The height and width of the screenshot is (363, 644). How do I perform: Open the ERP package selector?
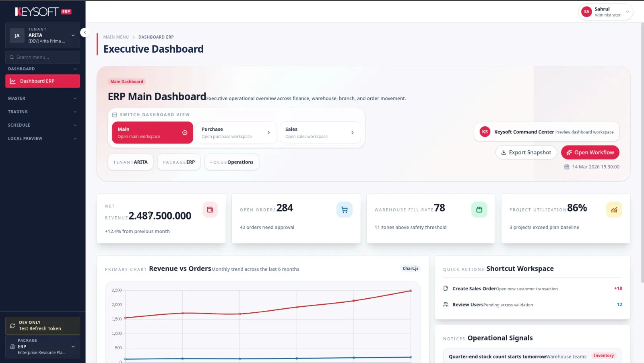pyautogui.click(x=43, y=347)
